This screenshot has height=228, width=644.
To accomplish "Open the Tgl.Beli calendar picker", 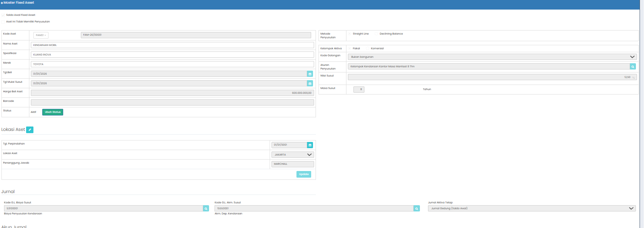I will pyautogui.click(x=310, y=74).
